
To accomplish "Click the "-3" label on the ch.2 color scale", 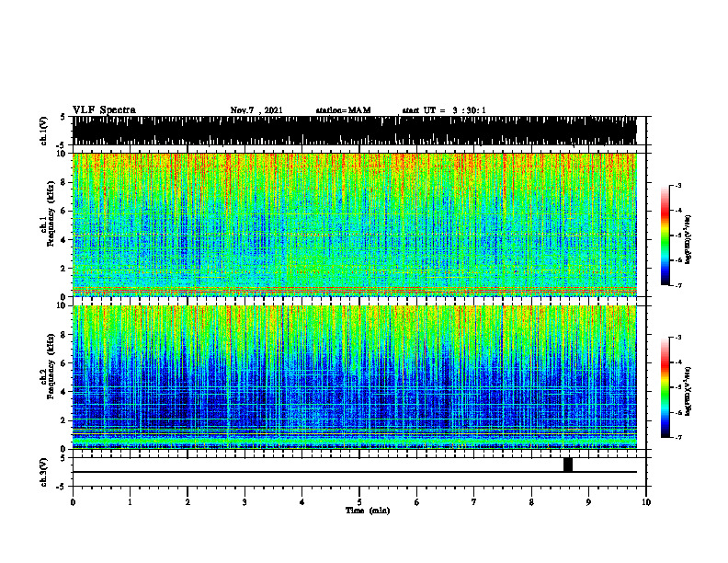I will (677, 338).
